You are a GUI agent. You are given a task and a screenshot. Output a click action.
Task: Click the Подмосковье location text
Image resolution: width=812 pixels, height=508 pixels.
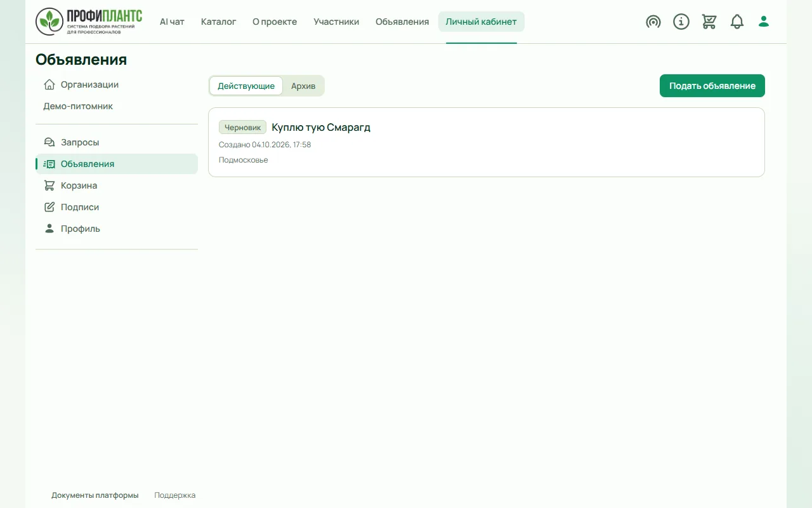244,160
